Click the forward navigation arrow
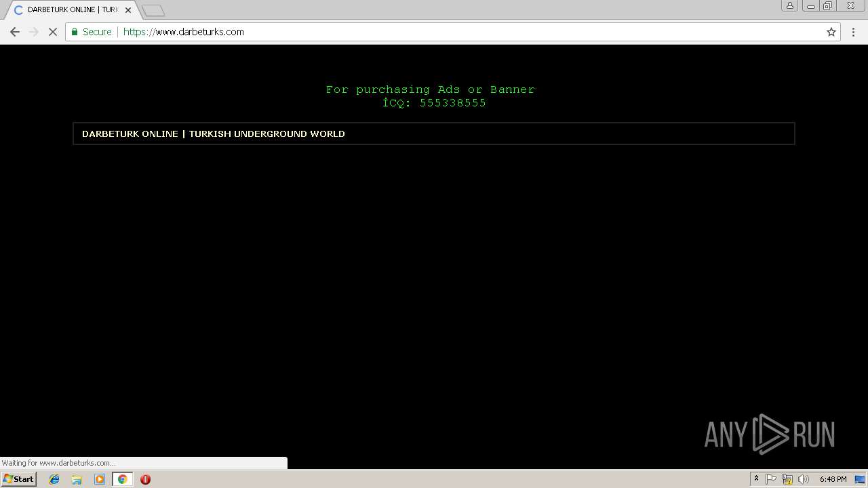This screenshot has width=868, height=488. pos(34,32)
